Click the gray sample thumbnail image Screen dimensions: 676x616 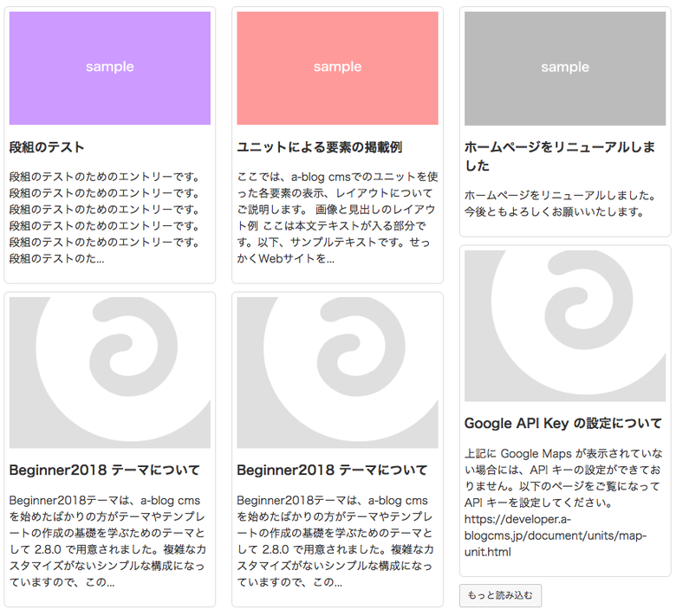tap(565, 68)
